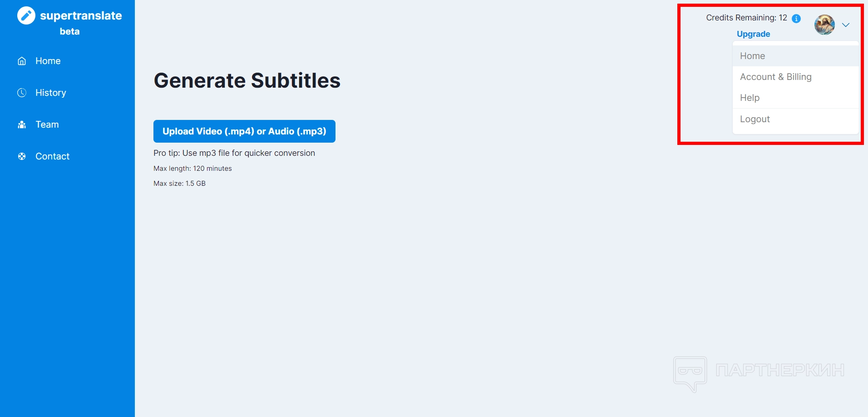The image size is (868, 417).
Task: Click the Team people icon
Action: tap(22, 124)
